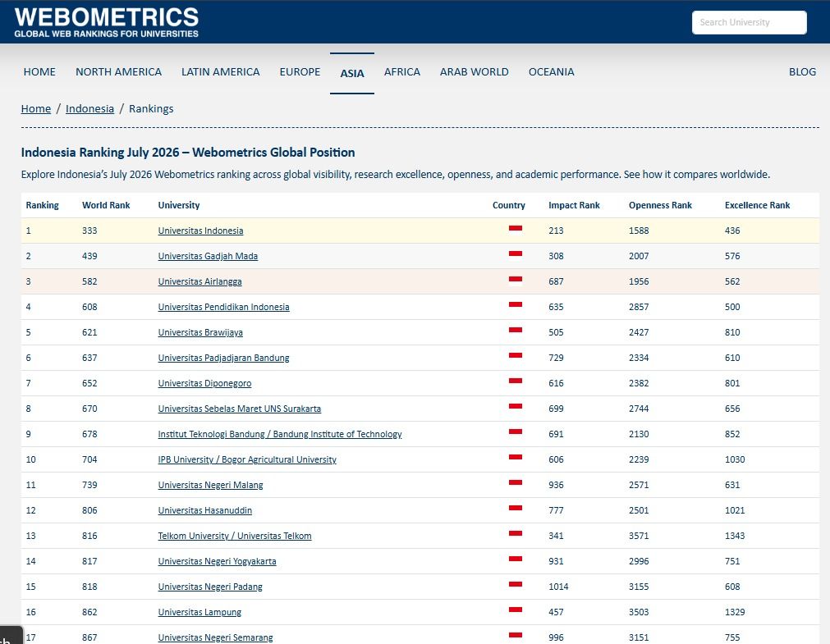Viewport: 830px width, 644px height.
Task: Open the Universitas Gadjah Mada link
Action: click(x=208, y=256)
